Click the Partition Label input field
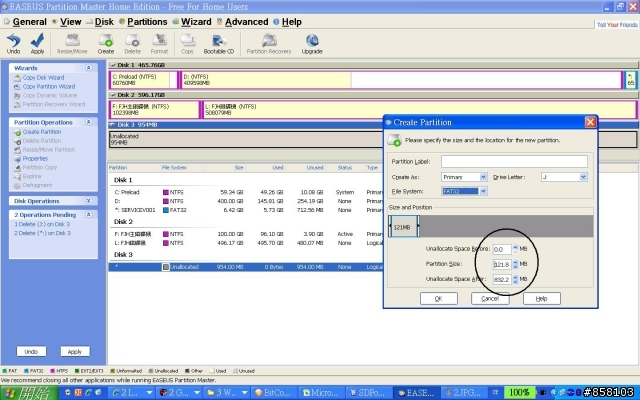This screenshot has width=640, height=400. tap(514, 161)
